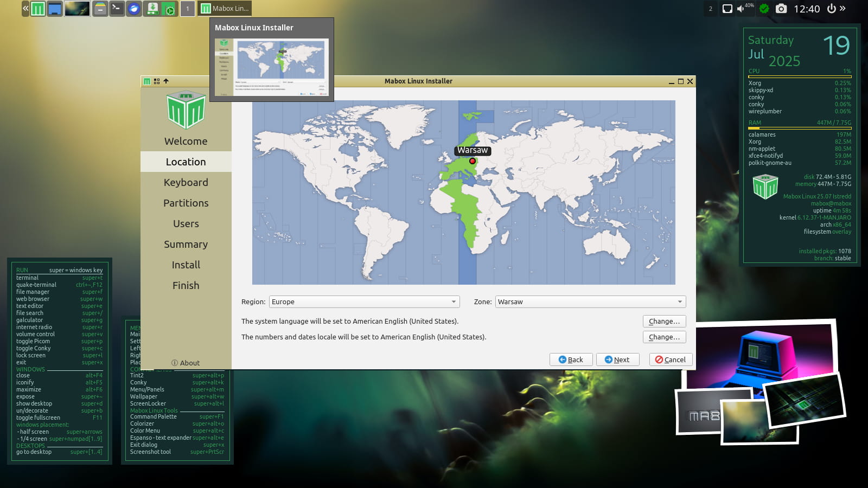Click 'toggle fullscreen' in shortcuts list

(38, 418)
